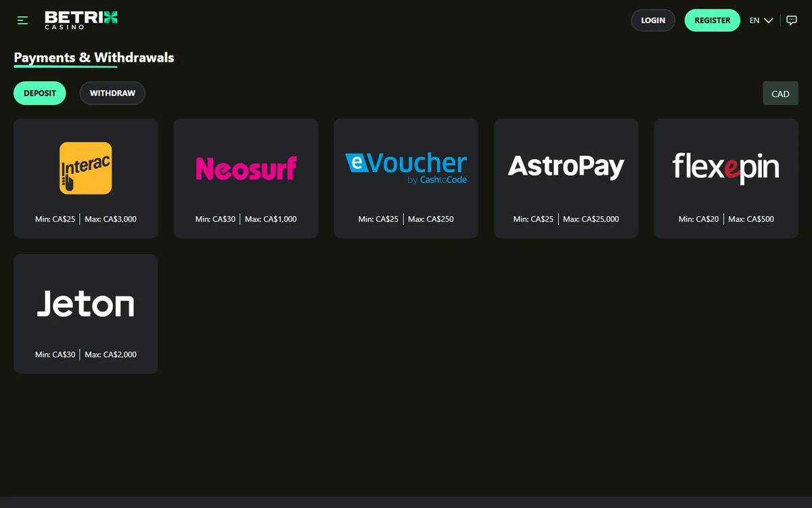Click the Max: CA$1,000 limit text
812x508 pixels.
(271, 219)
